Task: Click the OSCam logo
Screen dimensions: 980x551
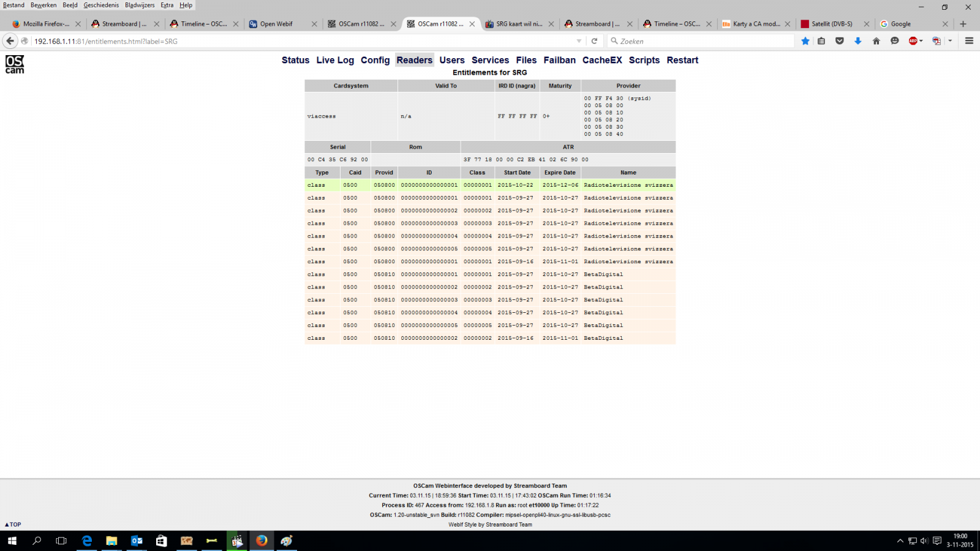Action: (15, 64)
